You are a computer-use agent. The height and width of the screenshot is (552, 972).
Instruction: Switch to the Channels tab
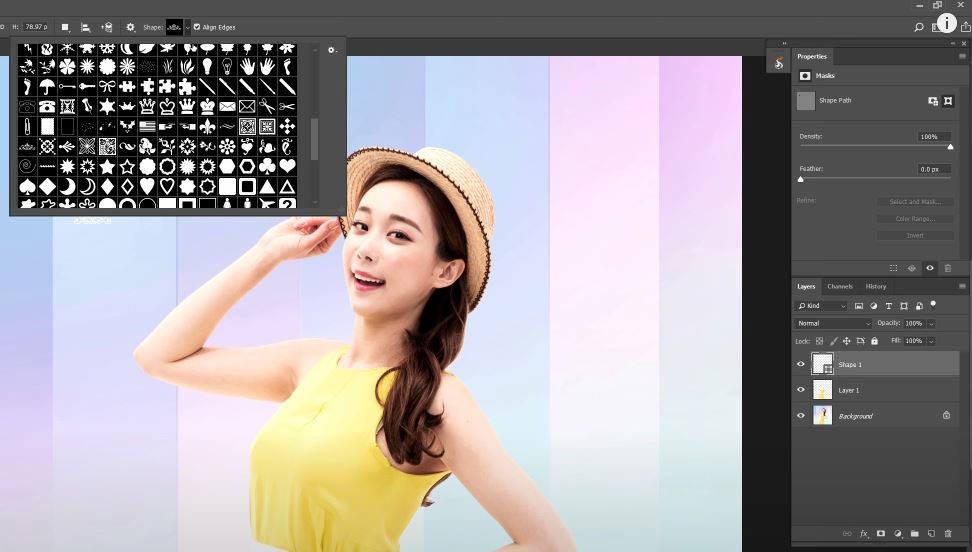click(x=840, y=287)
